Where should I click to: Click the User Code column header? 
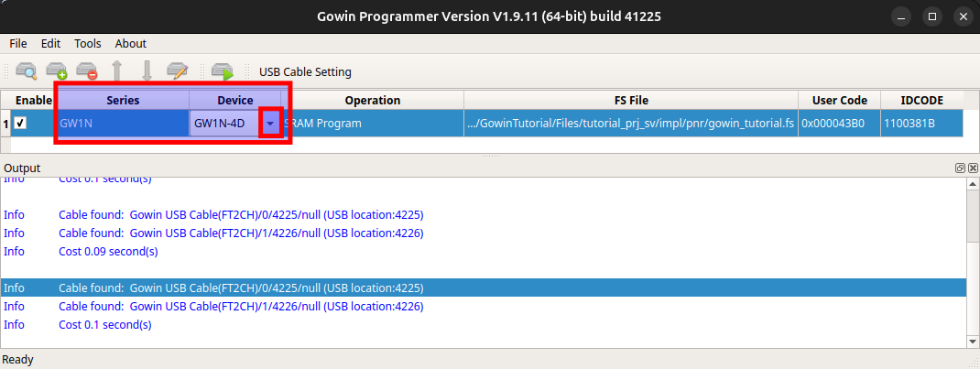click(x=839, y=100)
